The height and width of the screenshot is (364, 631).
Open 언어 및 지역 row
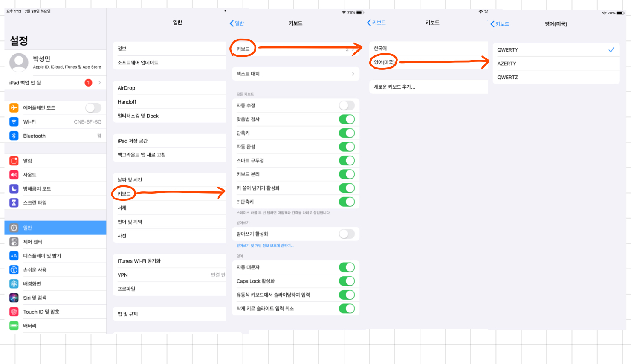point(169,222)
